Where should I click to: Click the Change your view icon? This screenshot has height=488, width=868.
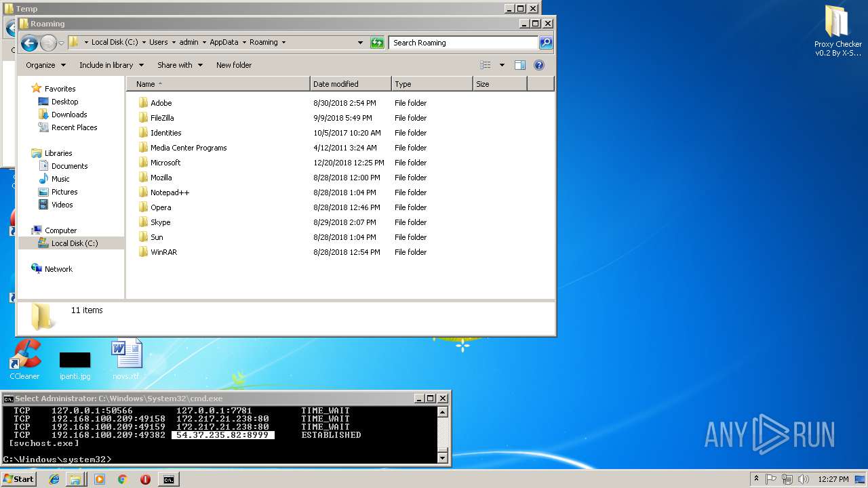coord(486,65)
